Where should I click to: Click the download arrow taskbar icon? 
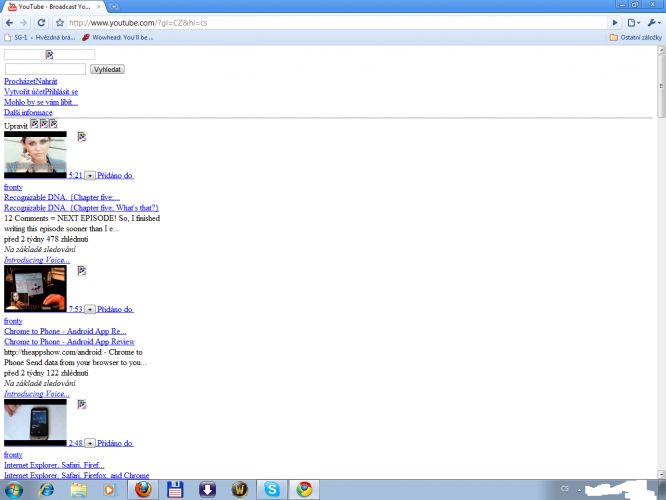click(x=207, y=490)
